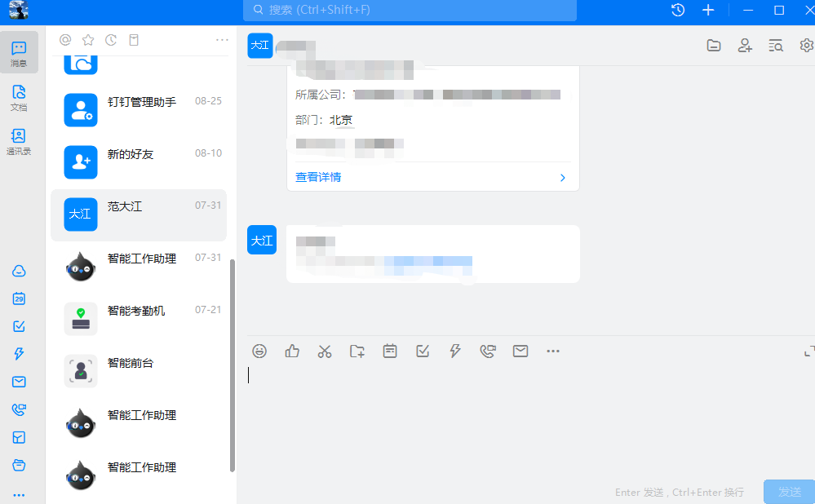Click the search box at top
Image resolution: width=815 pixels, height=504 pixels.
click(410, 11)
